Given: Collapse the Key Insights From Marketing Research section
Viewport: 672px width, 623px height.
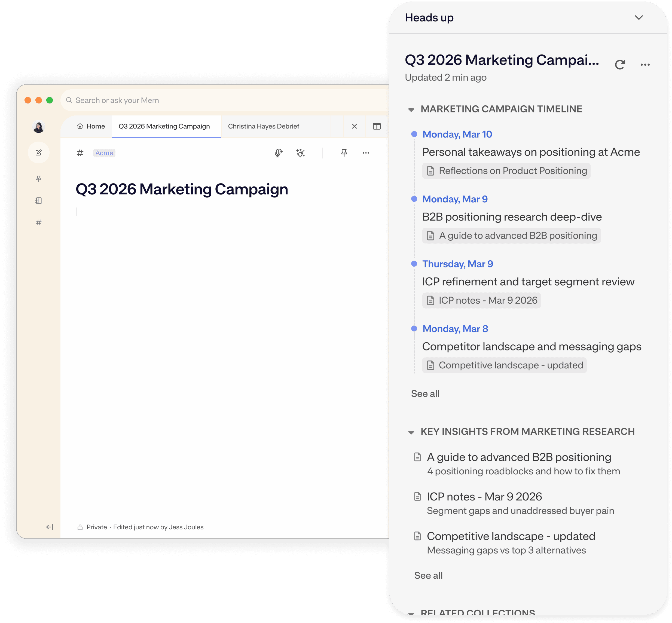Looking at the screenshot, I should [411, 432].
